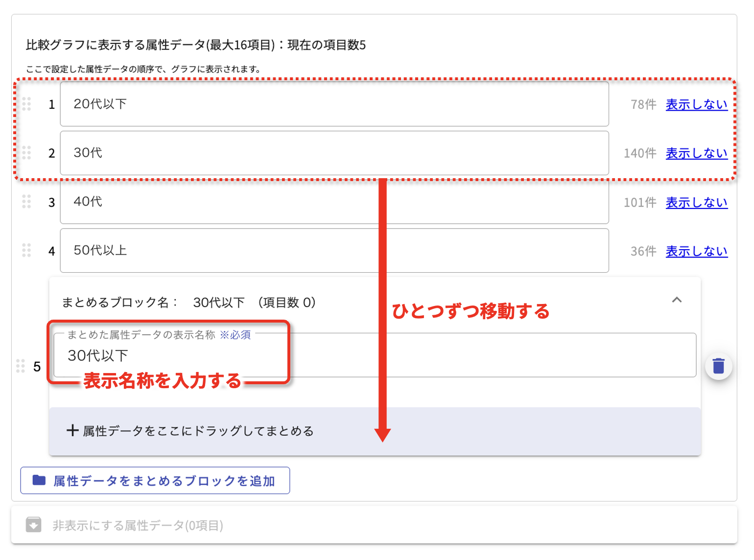Screen dimensions: 754x560
Task: Click drag handle for block row 5
Action: 21,366
